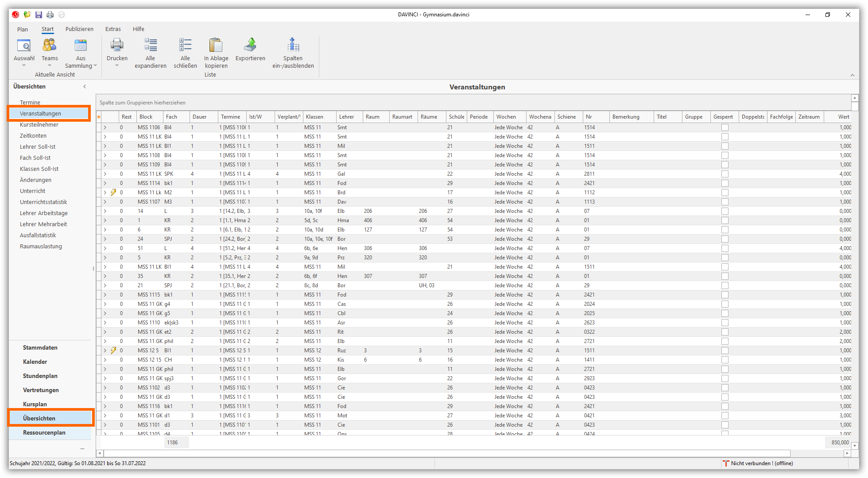Open Kursteilnehmer overview in sidebar

coord(39,125)
